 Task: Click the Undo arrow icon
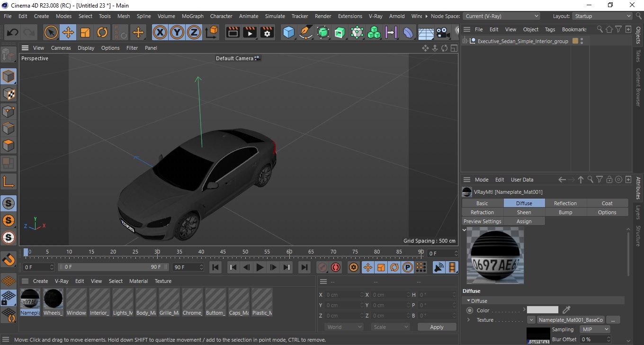pos(12,33)
